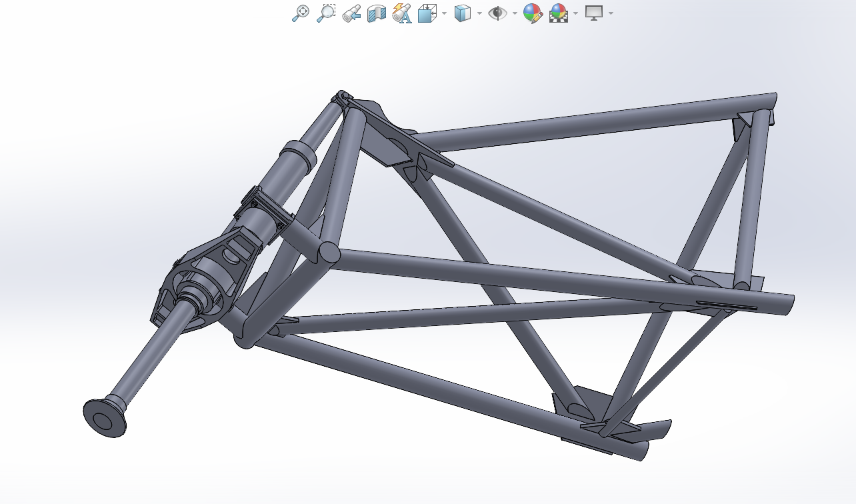856x504 pixels.
Task: Activate the Section View tool
Action: 377,13
